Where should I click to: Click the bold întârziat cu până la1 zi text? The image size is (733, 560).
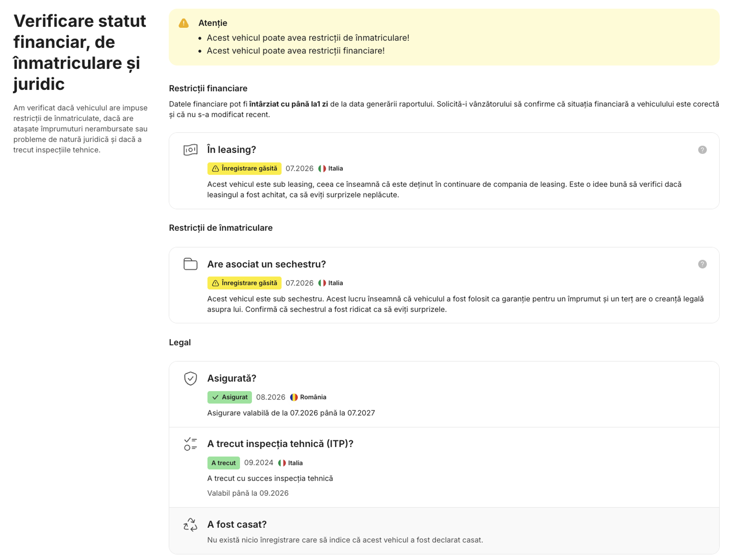point(288,104)
